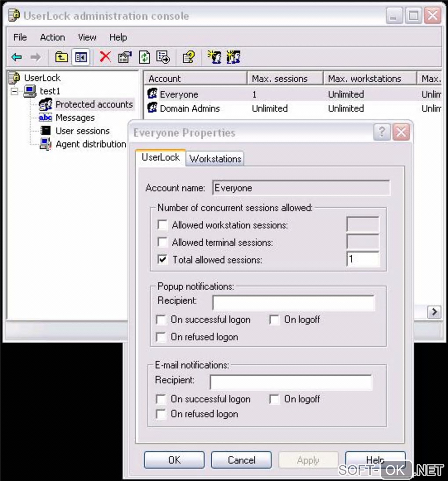Click the e-mail Recipient input field

tap(291, 382)
